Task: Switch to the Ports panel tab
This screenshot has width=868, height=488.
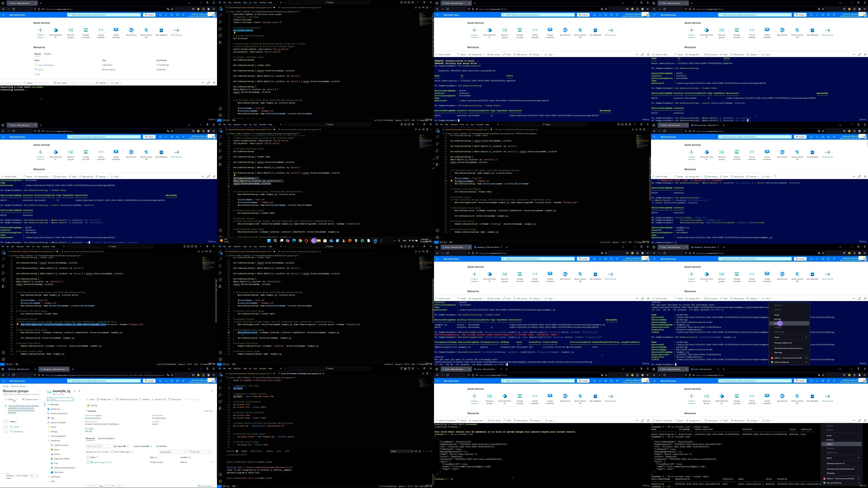Action: 279,451
